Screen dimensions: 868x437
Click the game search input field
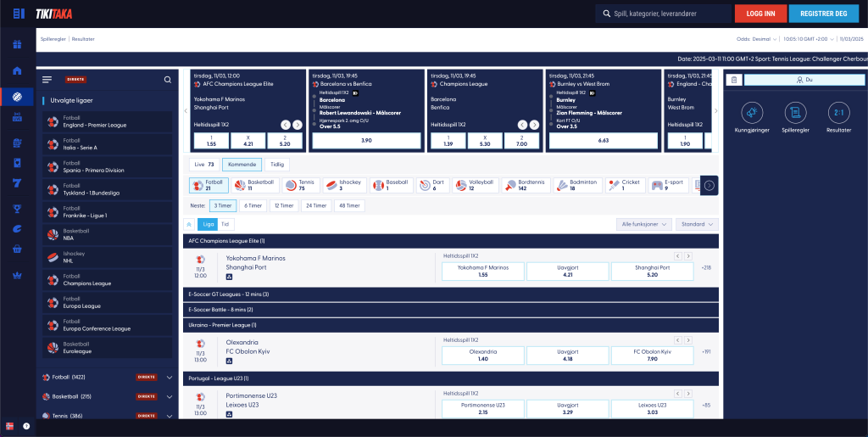[x=663, y=14]
